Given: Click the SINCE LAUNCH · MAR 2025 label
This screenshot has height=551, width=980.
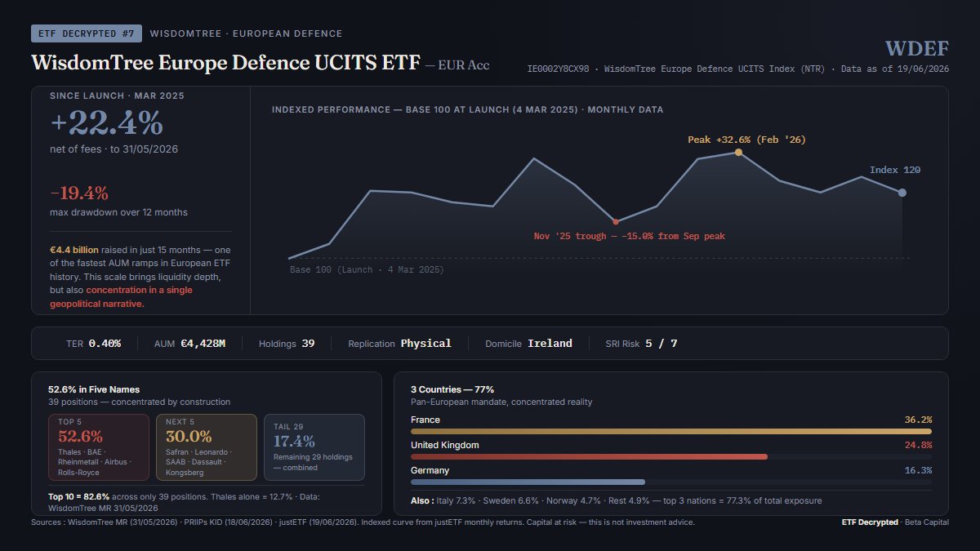Looking at the screenshot, I should click(117, 96).
